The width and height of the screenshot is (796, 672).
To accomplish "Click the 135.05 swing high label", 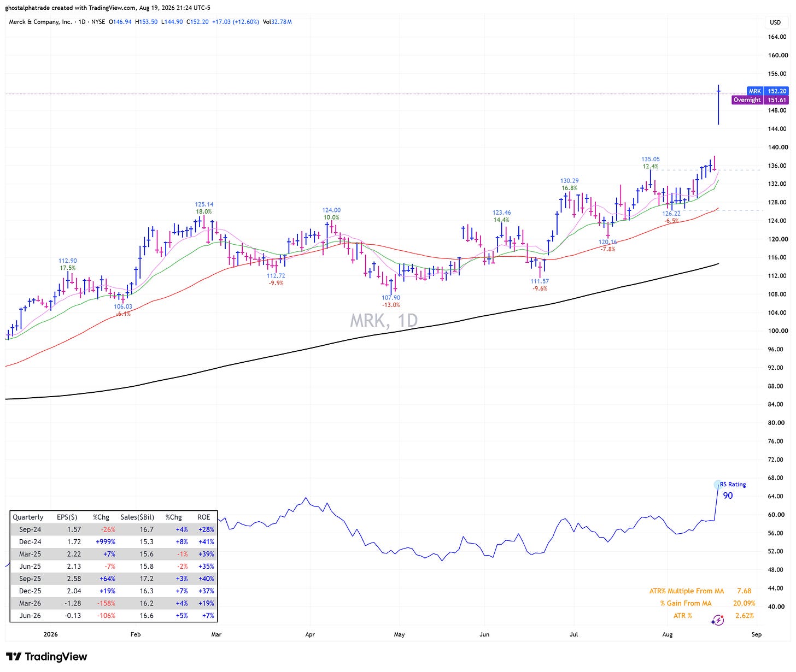I will [x=651, y=160].
